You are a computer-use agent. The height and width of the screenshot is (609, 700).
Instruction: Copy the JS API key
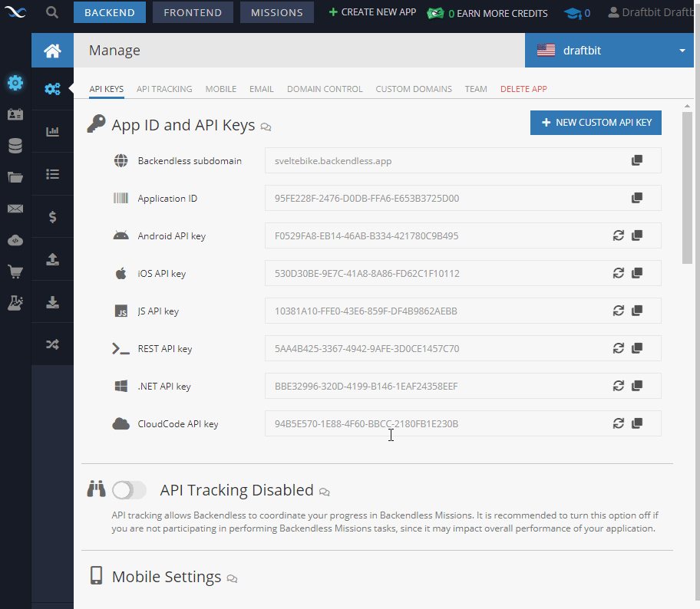coord(637,310)
